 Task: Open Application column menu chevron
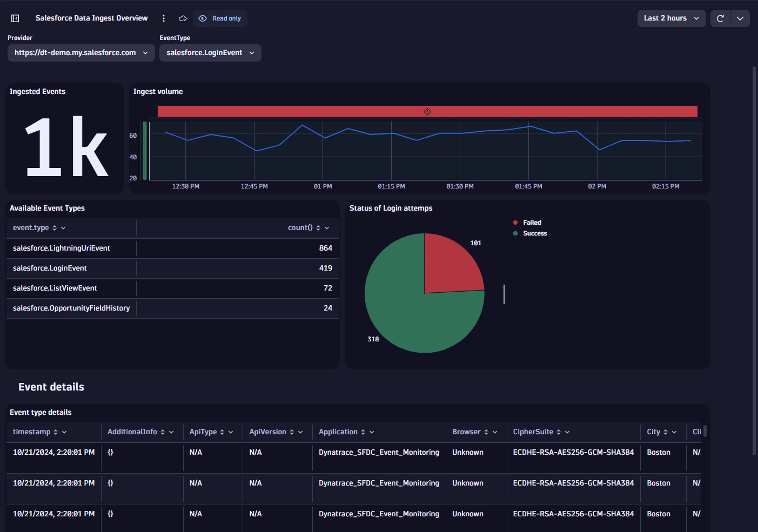point(372,432)
